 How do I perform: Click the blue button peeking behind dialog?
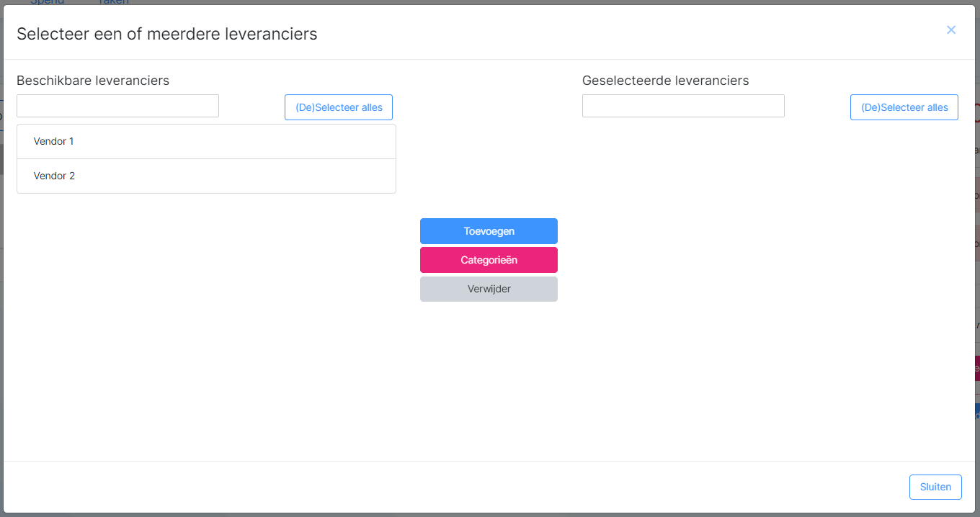pos(977,410)
